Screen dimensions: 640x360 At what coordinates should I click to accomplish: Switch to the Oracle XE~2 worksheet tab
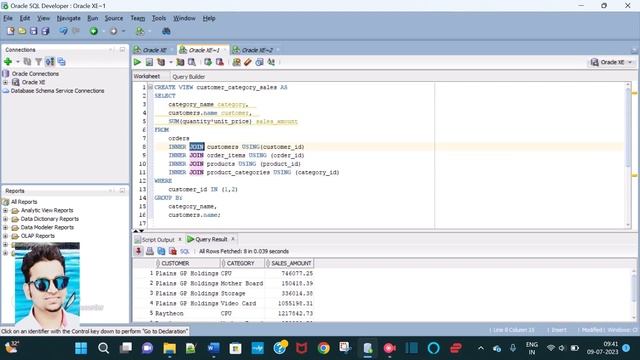click(257, 50)
